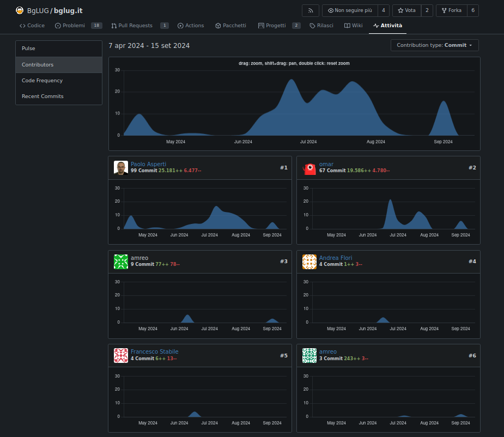Image resolution: width=504 pixels, height=437 pixels.
Task: Click omar's contribution chart
Action: 388,212
